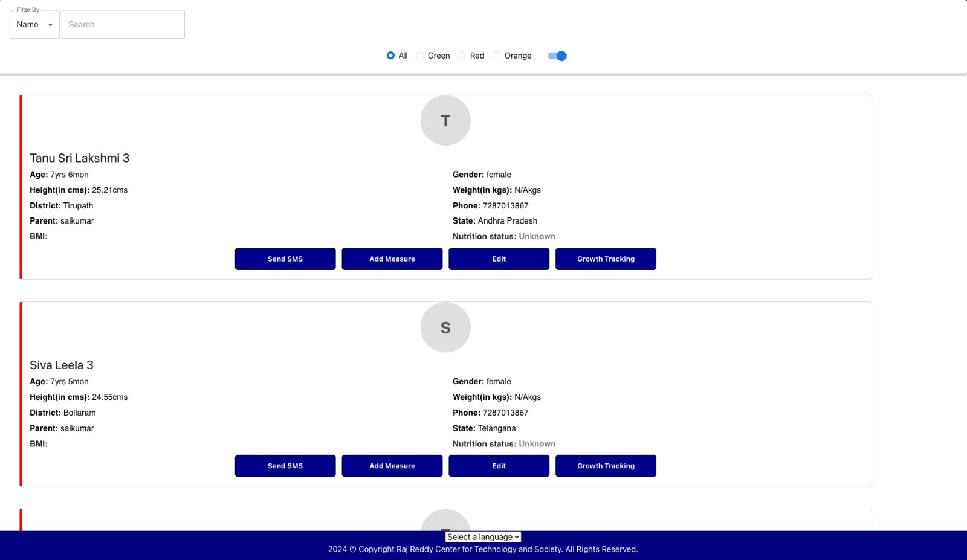The image size is (967, 560).
Task: Select the All radio button
Action: [x=390, y=56]
